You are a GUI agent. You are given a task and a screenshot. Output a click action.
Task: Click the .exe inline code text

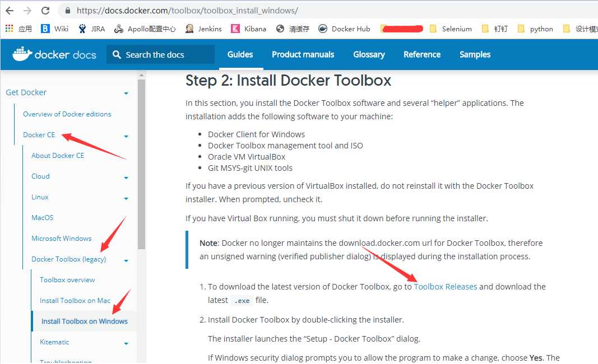242,300
